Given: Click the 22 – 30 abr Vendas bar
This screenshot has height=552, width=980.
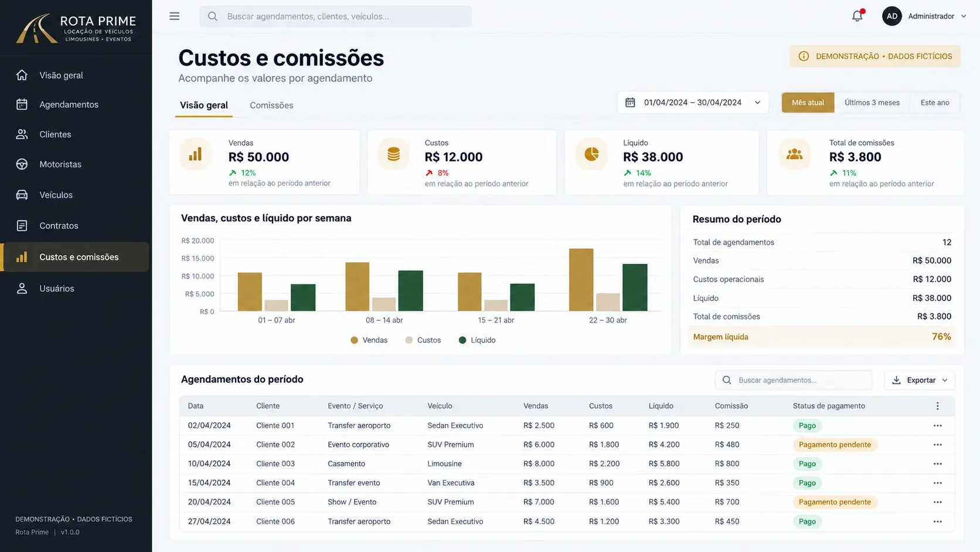Looking at the screenshot, I should coord(581,280).
